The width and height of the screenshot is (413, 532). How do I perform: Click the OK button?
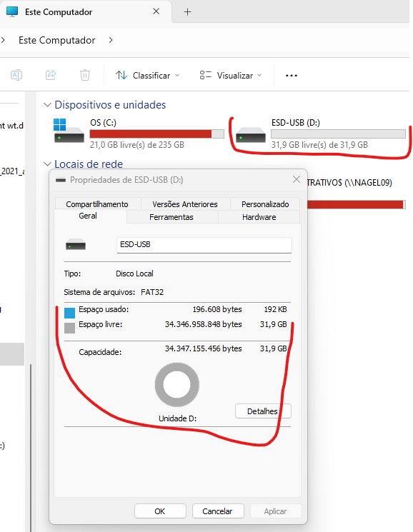pyautogui.click(x=160, y=511)
